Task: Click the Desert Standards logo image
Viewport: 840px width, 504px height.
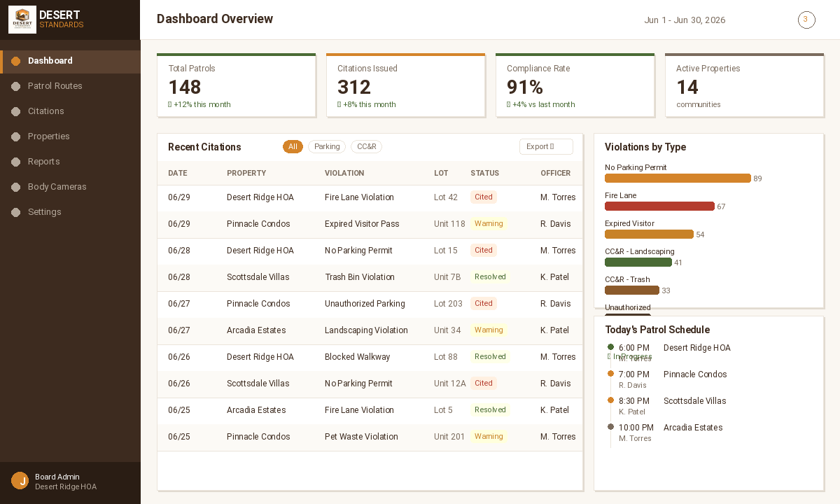Action: (22, 20)
